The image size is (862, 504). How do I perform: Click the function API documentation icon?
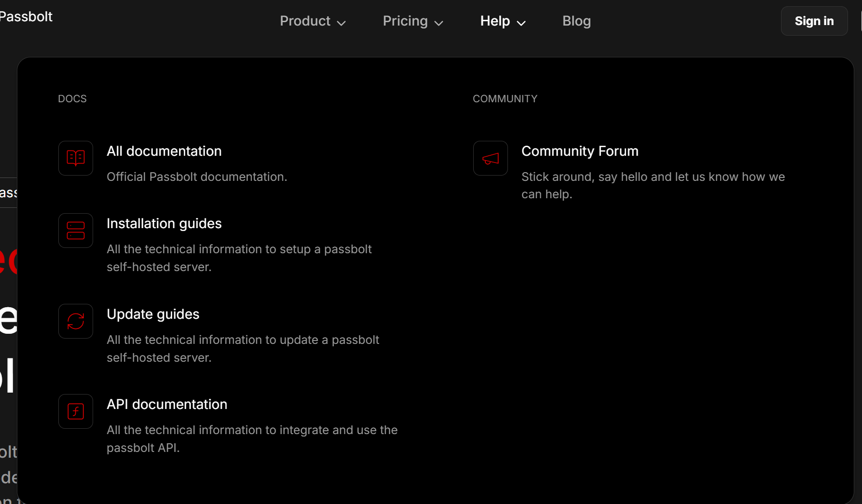point(76,411)
